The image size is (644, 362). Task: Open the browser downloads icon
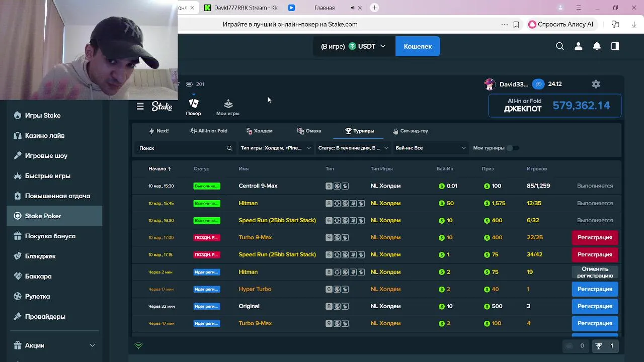pos(634,24)
